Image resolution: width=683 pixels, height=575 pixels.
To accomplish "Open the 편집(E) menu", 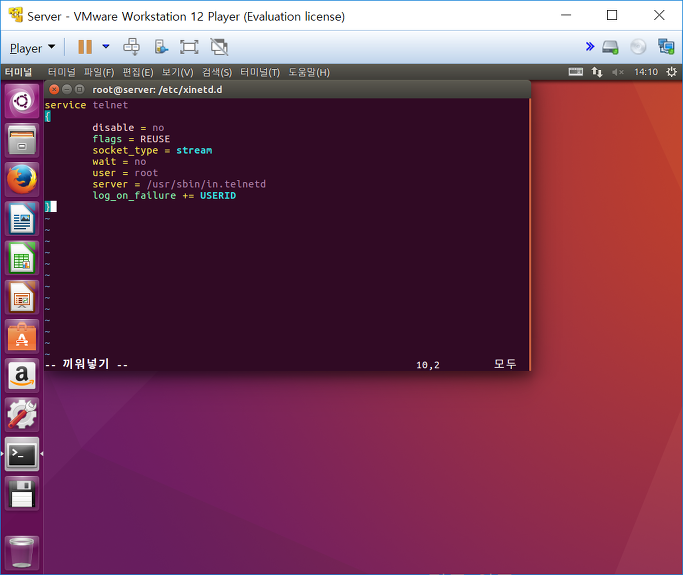I will tap(138, 72).
